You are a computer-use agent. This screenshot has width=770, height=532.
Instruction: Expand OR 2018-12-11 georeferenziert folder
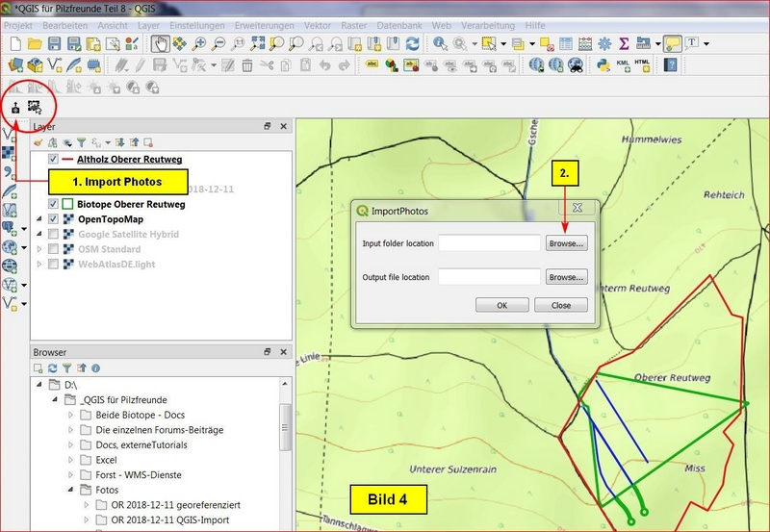pyautogui.click(x=86, y=504)
